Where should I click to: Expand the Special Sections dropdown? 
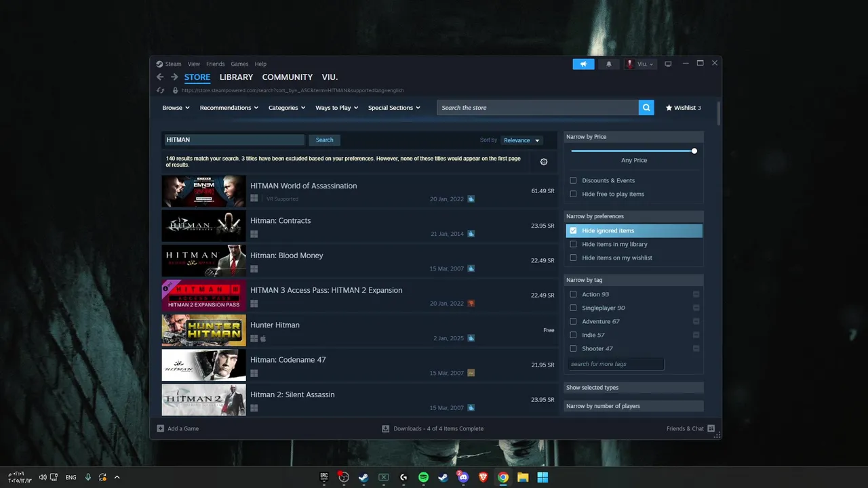(x=394, y=108)
